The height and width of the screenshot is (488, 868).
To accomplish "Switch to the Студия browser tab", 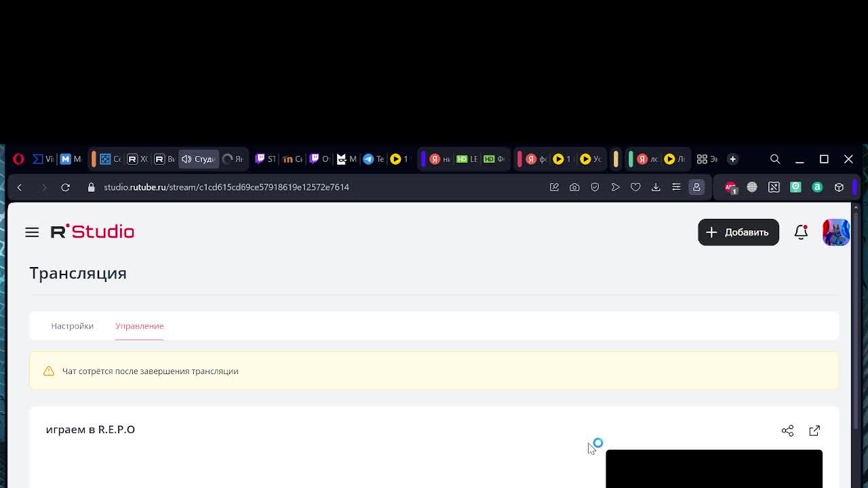I will click(199, 159).
